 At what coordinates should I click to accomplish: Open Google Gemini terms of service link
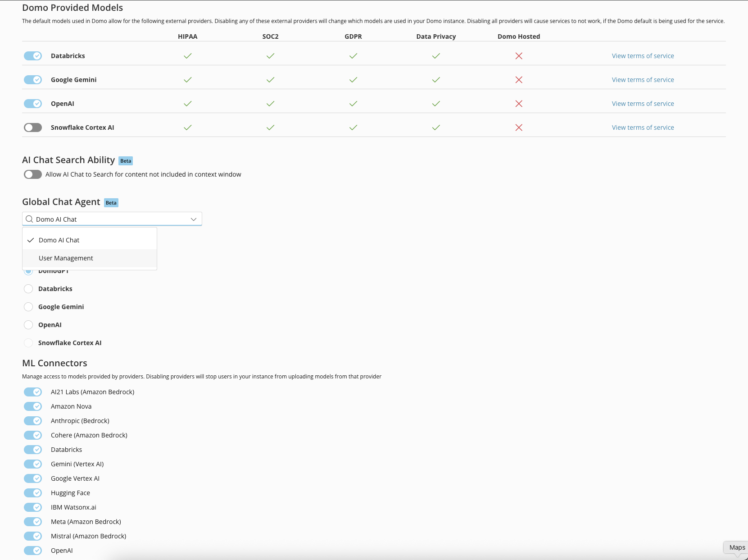643,80
